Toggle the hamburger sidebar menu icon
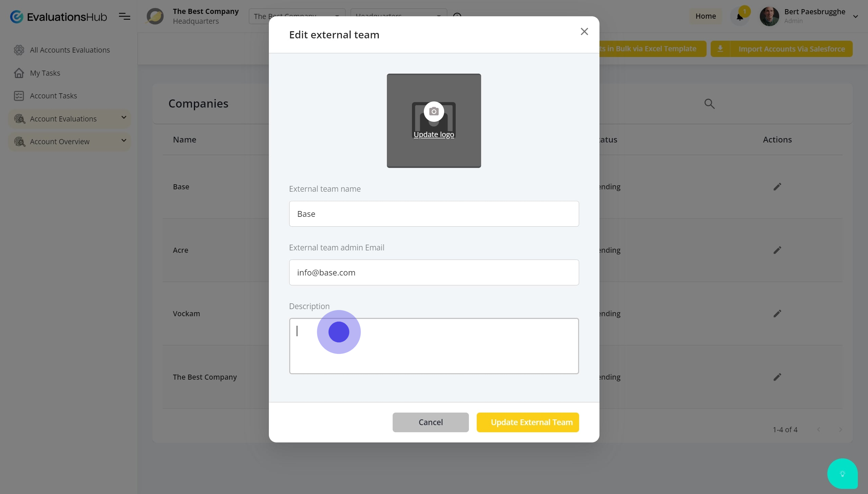 coord(124,16)
